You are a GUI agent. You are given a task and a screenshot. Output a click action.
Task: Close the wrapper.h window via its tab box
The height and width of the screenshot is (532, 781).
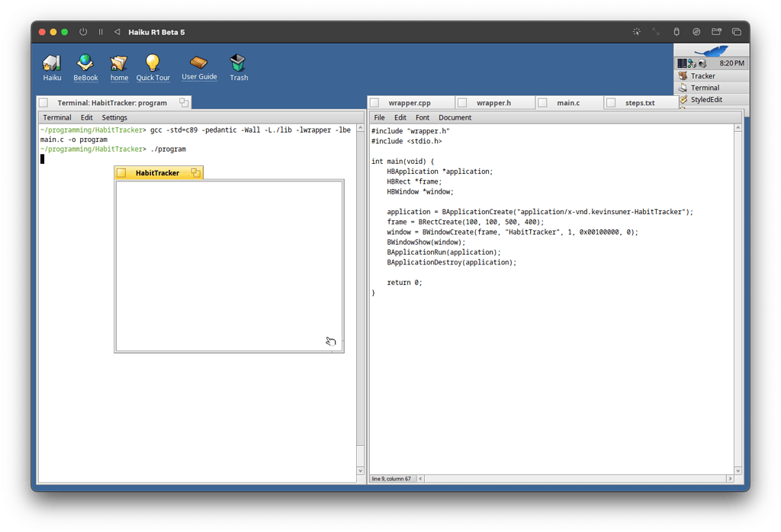[462, 103]
